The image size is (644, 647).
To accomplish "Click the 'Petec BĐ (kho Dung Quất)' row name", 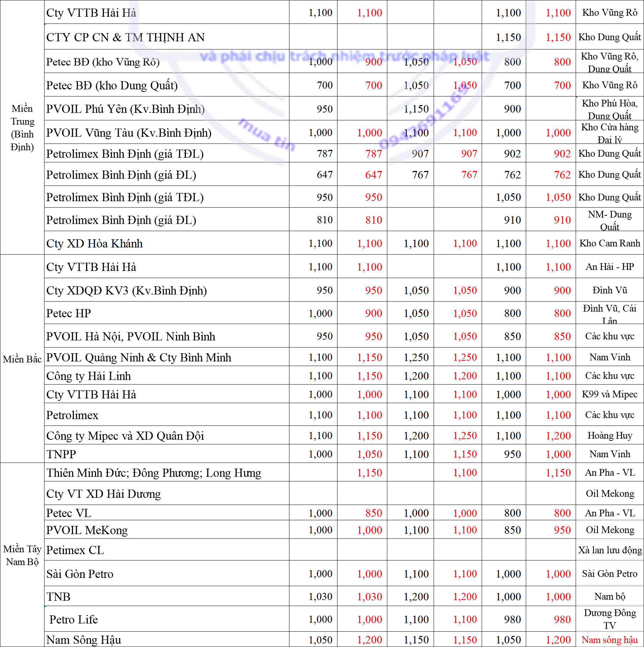I will pos(167,85).
